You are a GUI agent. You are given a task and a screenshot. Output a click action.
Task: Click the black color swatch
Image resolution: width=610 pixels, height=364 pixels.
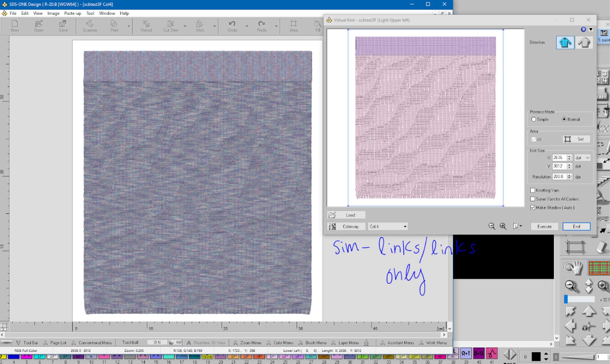[536, 356]
